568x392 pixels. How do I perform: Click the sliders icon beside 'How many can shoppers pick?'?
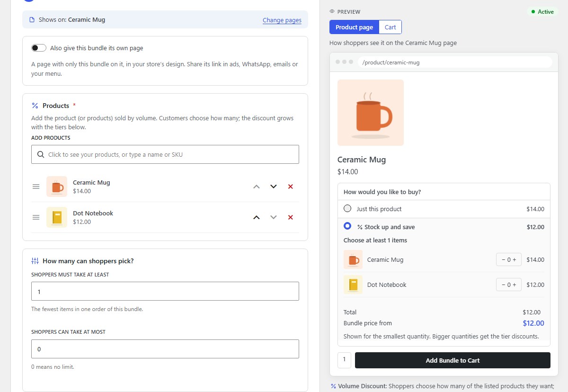coord(35,261)
